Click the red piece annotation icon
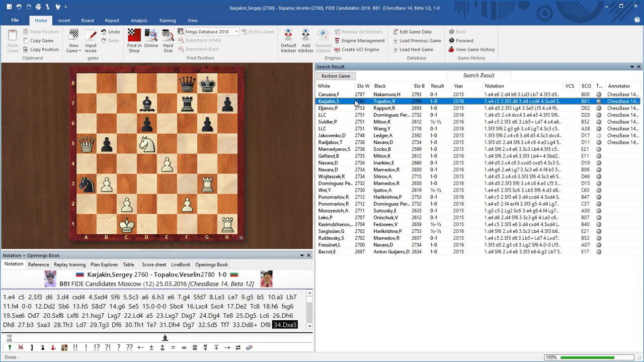This screenshot has width=644, height=362. pyautogui.click(x=53, y=347)
